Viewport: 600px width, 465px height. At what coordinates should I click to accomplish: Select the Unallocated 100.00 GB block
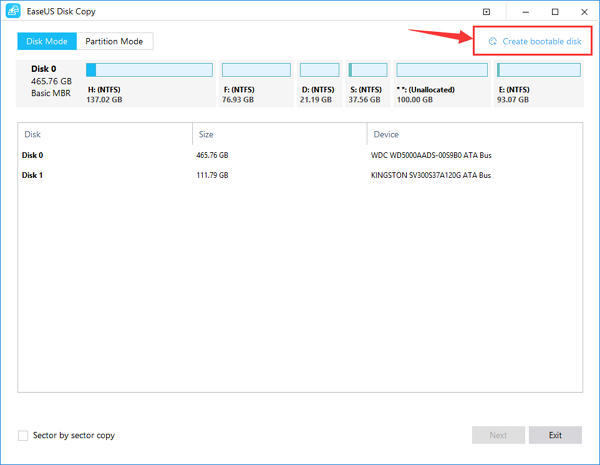442,83
